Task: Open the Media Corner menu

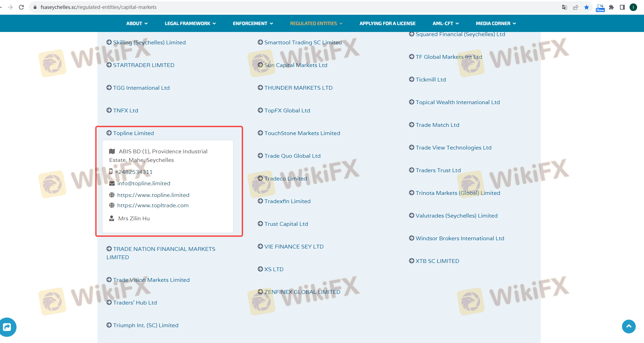Action: [496, 23]
